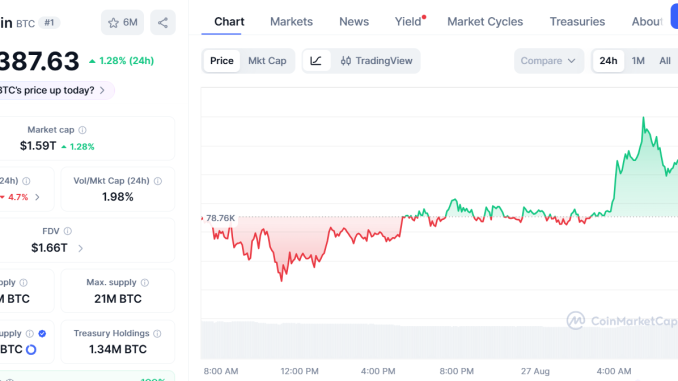Open the About tab

point(647,22)
